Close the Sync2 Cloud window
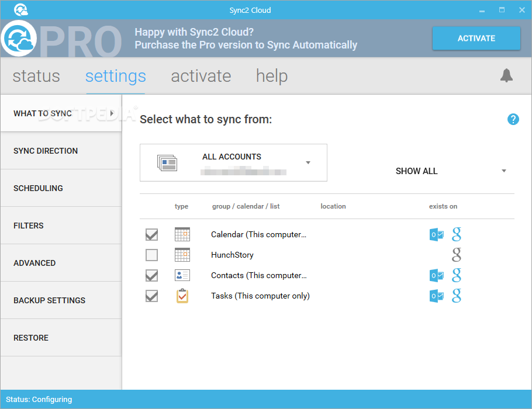Viewport: 532px width, 409px height. [522, 10]
